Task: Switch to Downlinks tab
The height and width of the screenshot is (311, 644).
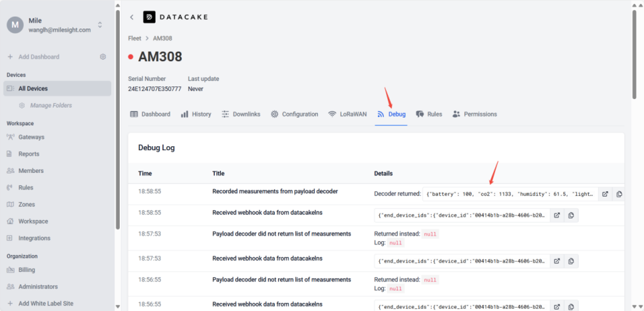Action: [241, 114]
